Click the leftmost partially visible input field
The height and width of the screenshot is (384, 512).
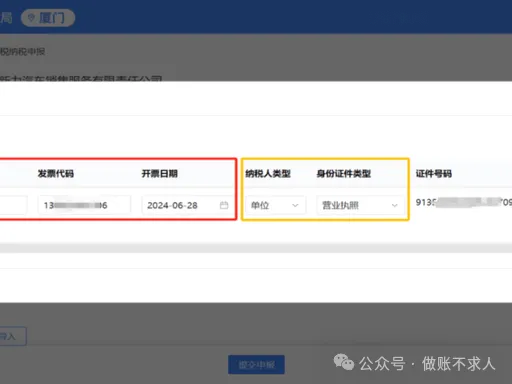pyautogui.click(x=13, y=205)
